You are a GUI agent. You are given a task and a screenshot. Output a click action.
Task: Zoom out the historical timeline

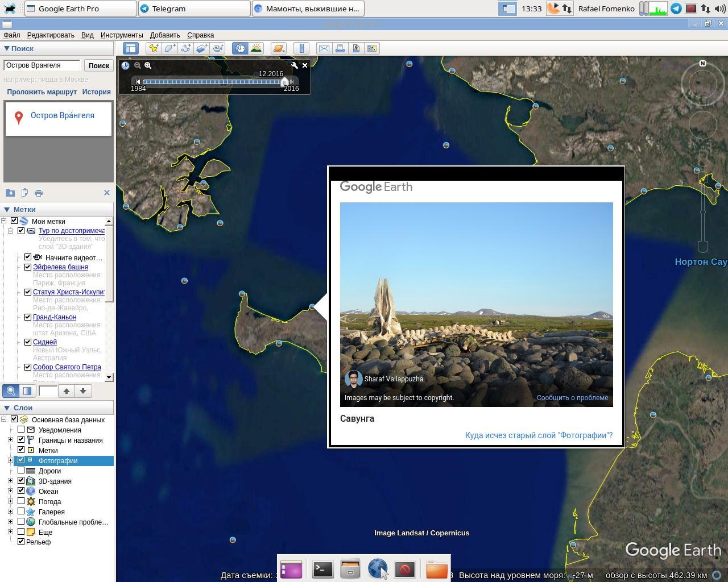pos(137,65)
